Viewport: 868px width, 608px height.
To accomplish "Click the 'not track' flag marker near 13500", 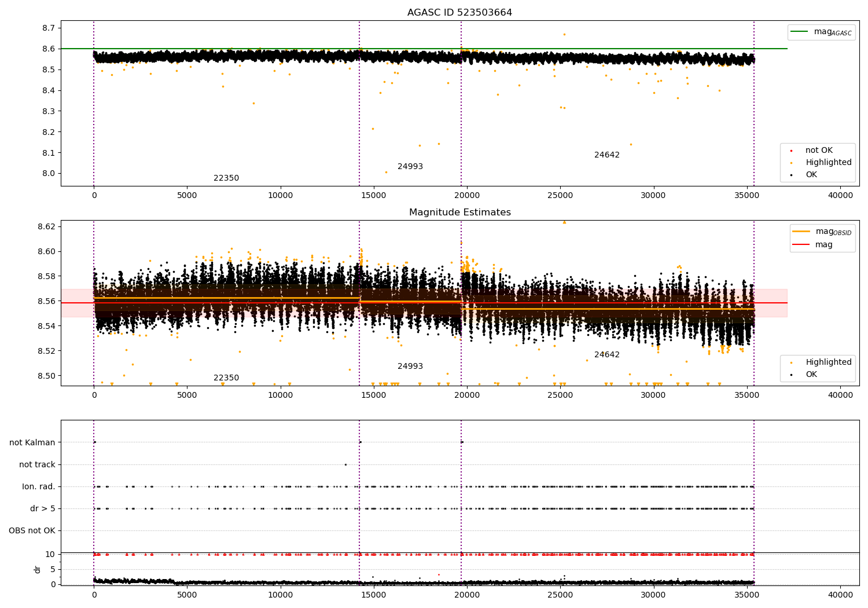I will pos(345,464).
